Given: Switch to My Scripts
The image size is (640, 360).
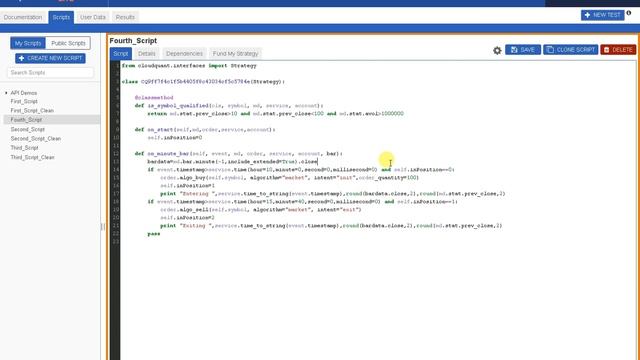Looking at the screenshot, I should click(28, 43).
